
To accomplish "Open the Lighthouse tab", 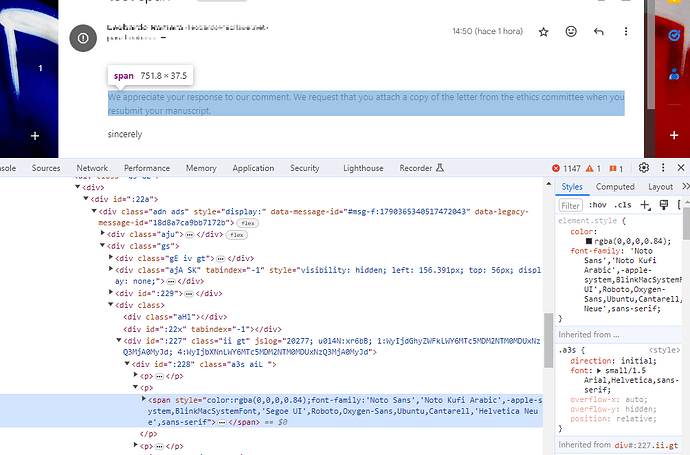I will point(363,168).
